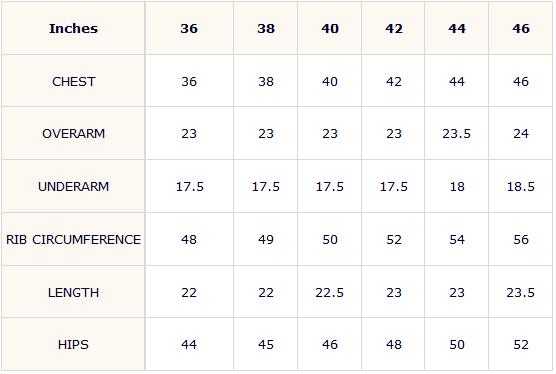Image resolution: width=556 pixels, height=374 pixels.
Task: Click the HIPS row label
Action: point(73,344)
